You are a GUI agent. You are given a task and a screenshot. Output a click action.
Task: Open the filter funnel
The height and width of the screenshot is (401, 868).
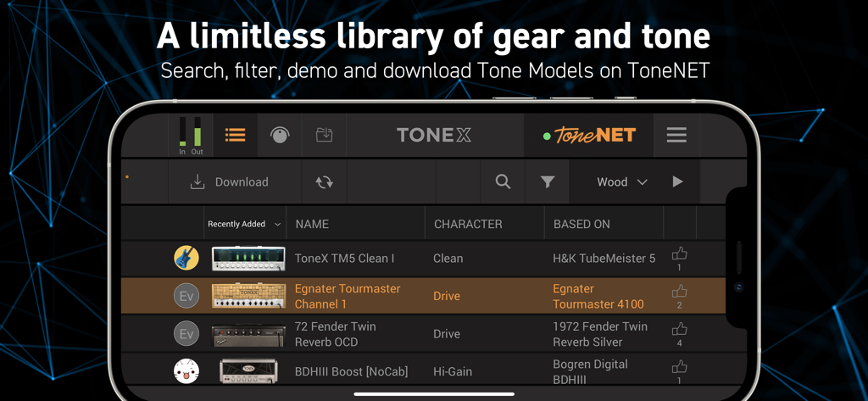coord(548,181)
